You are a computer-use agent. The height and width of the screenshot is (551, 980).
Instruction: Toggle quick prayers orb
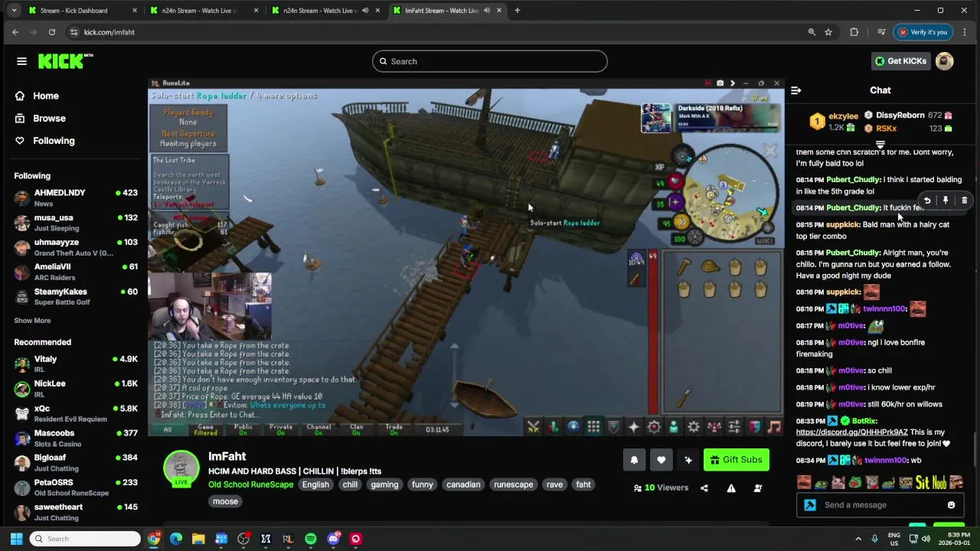675,202
